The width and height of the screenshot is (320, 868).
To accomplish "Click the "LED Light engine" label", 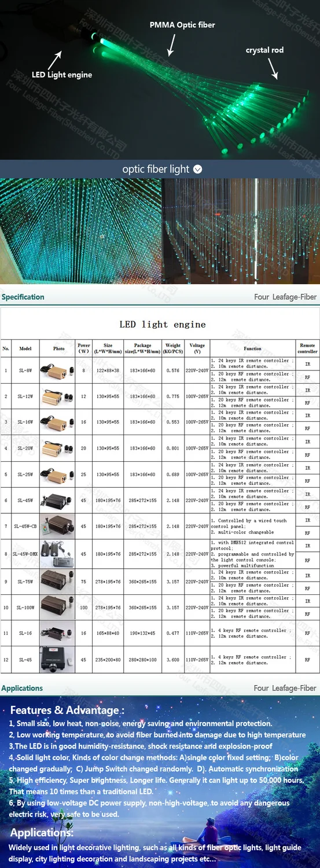I will pos(62,75).
